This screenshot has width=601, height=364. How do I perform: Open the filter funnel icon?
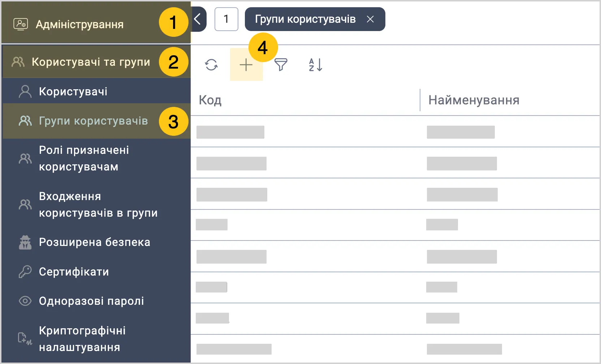click(281, 65)
